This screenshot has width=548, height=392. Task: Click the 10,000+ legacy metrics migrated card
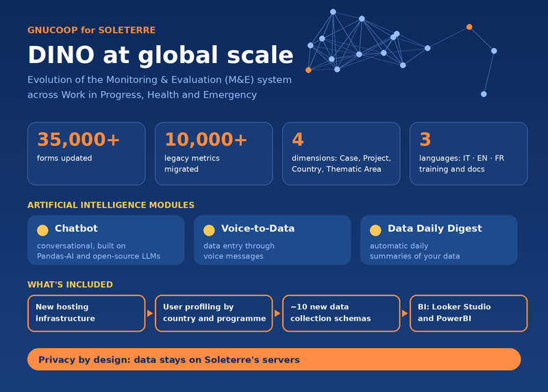point(214,154)
